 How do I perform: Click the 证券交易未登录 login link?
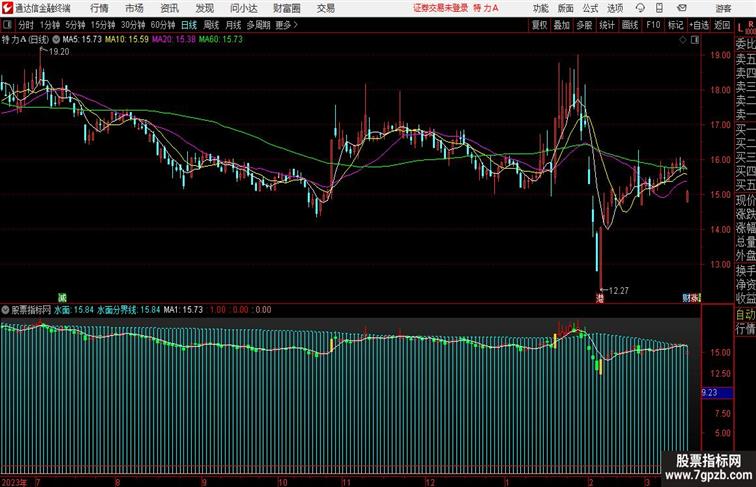(x=441, y=8)
